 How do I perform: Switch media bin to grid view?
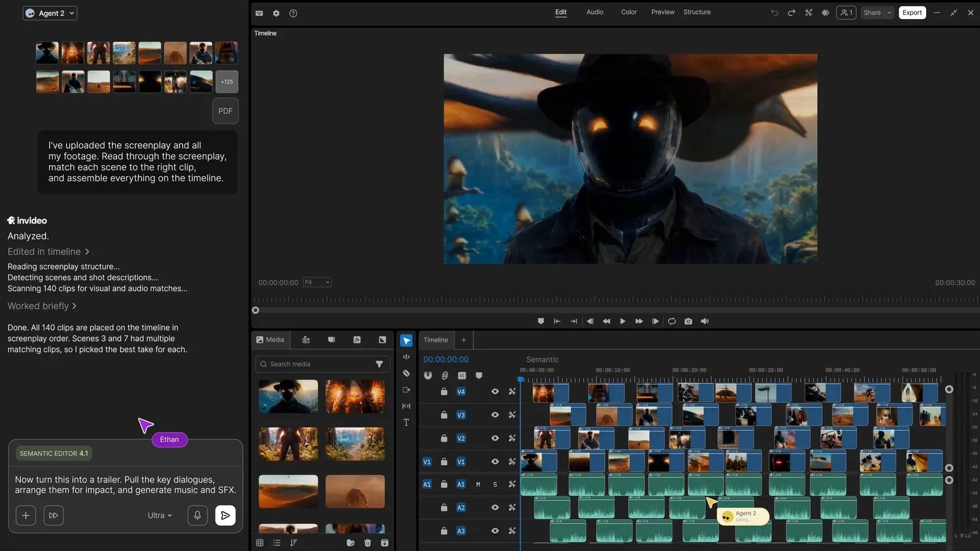[260, 542]
